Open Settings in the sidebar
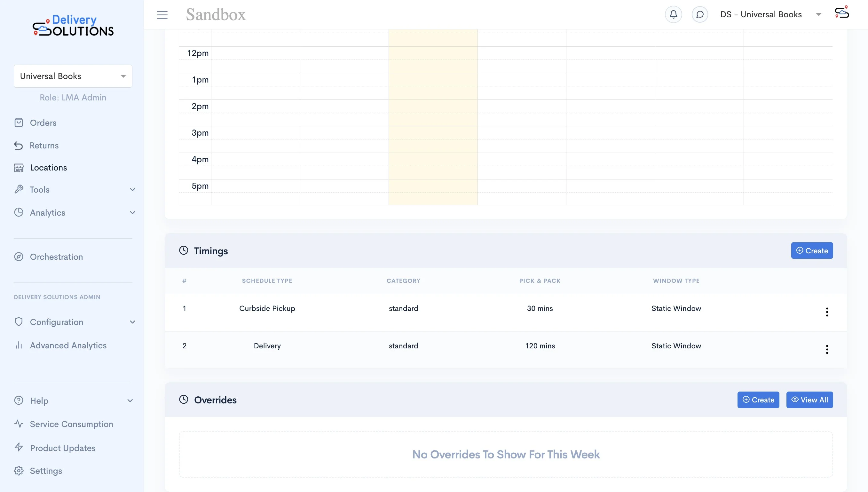This screenshot has width=868, height=492. 46,471
